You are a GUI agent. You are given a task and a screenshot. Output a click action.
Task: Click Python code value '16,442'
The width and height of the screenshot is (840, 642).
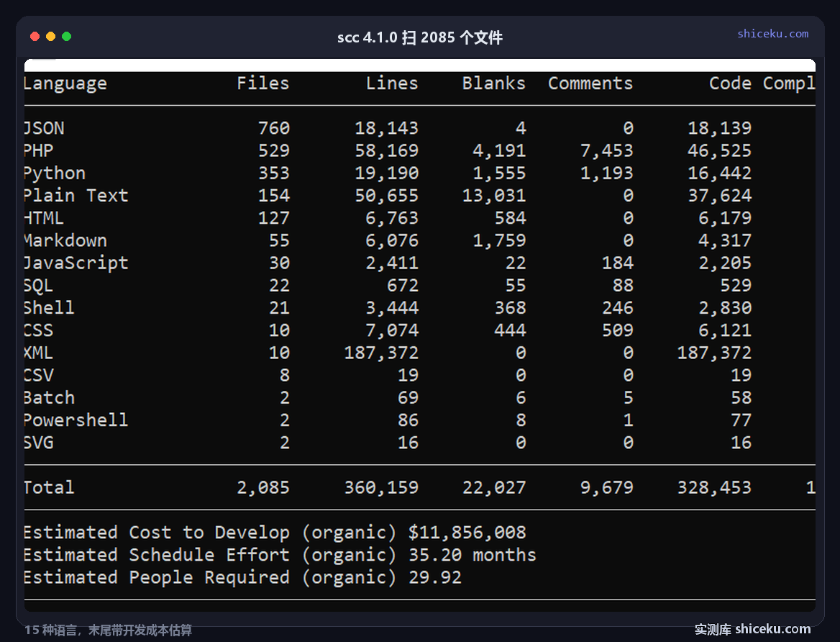[x=719, y=173]
